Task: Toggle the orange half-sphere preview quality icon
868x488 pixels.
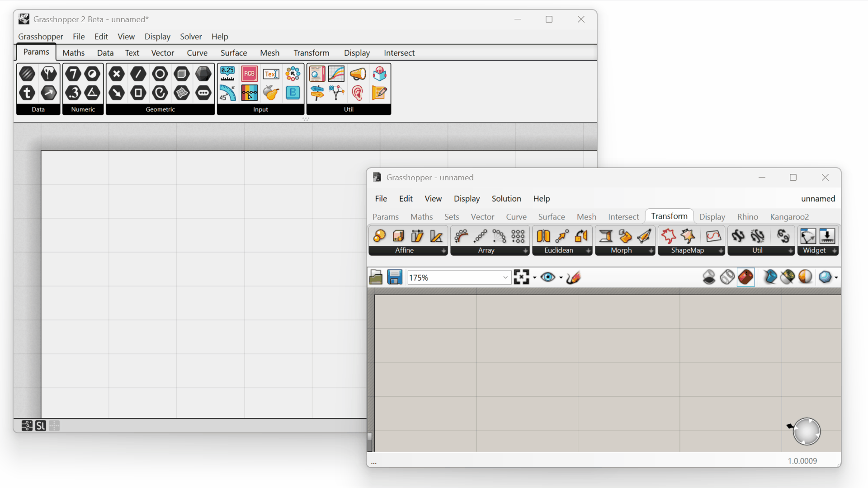Action: (805, 277)
